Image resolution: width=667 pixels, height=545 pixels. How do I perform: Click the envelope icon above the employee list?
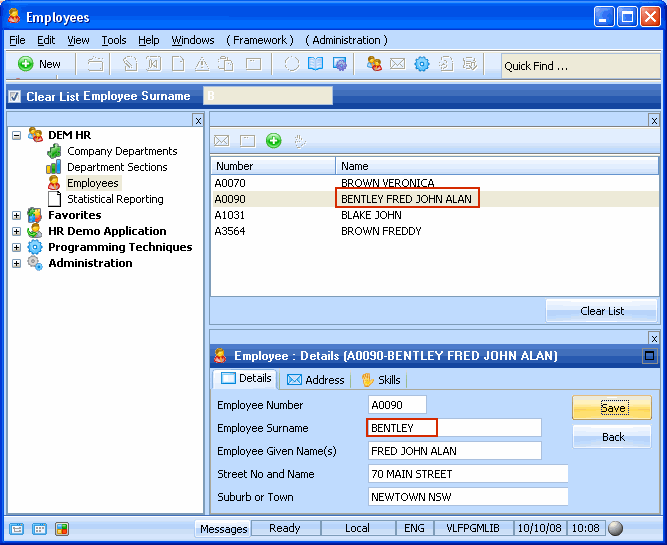[x=221, y=140]
